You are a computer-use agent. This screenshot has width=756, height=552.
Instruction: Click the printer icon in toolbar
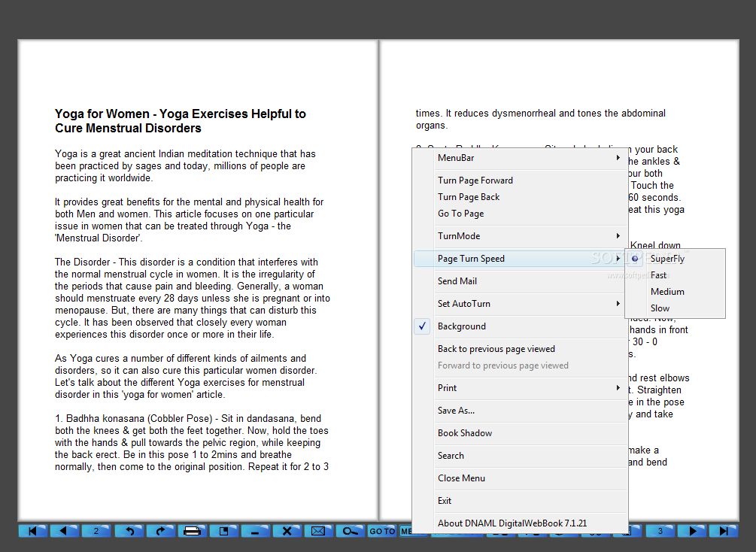click(x=193, y=531)
